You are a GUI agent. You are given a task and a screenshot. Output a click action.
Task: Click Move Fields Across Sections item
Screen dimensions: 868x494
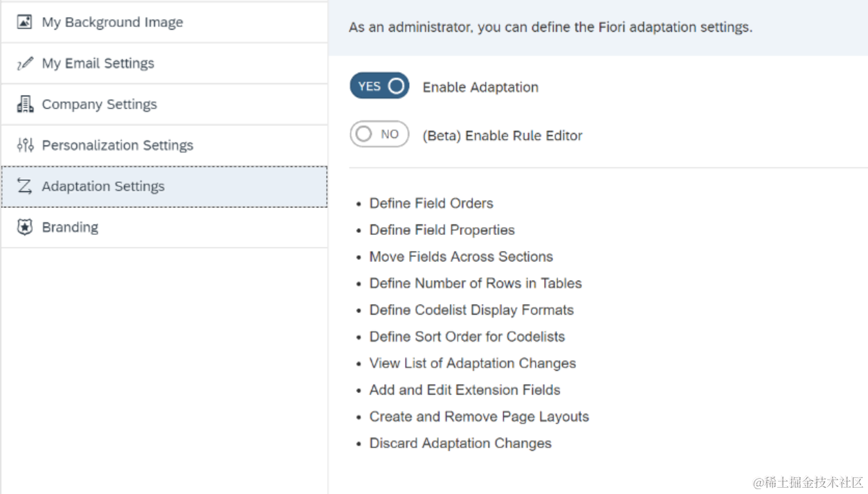coord(461,257)
